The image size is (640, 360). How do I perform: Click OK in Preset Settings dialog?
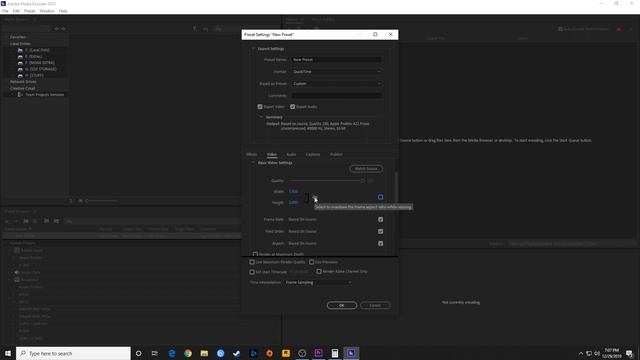[x=342, y=305]
